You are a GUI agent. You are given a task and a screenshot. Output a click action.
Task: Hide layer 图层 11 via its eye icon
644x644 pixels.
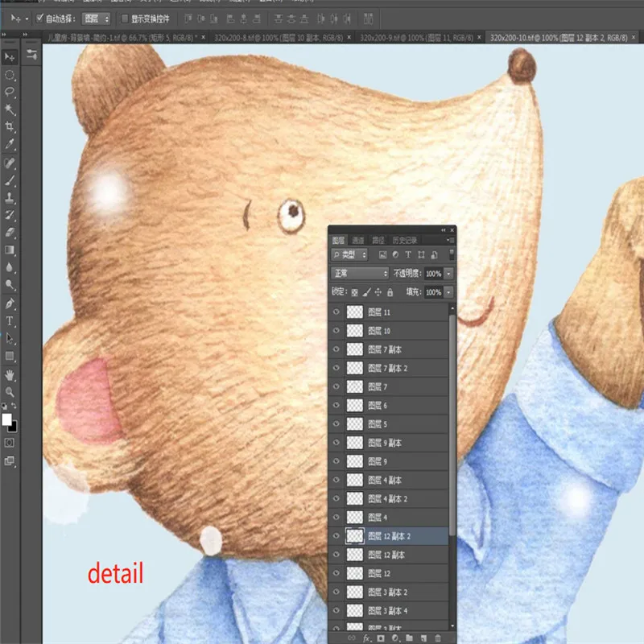click(336, 312)
